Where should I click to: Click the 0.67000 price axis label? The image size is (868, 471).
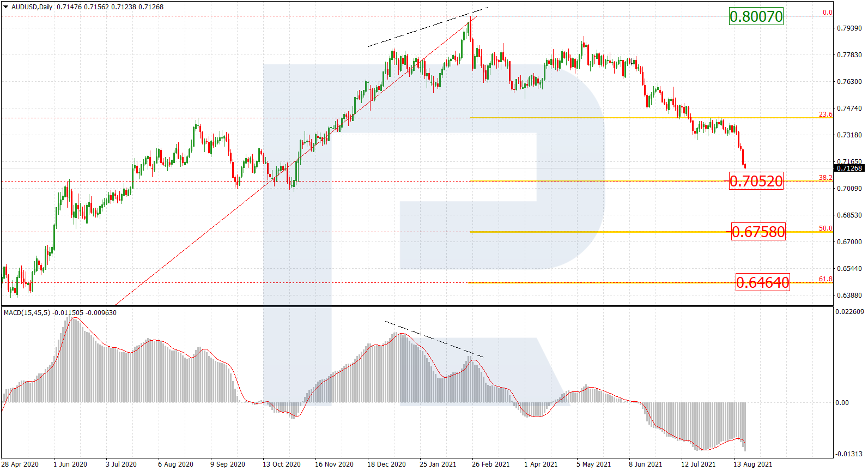pos(849,242)
